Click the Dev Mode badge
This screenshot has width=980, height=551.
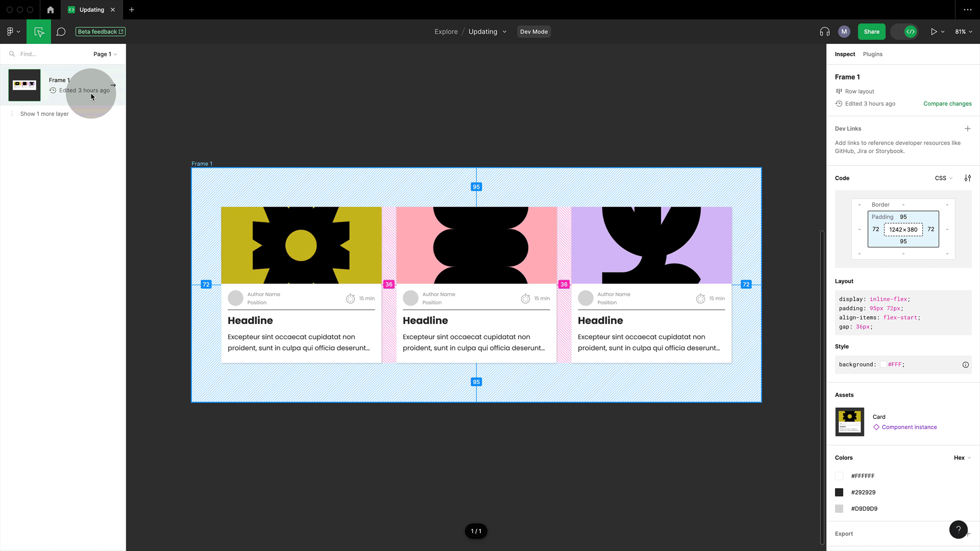[x=534, y=32]
